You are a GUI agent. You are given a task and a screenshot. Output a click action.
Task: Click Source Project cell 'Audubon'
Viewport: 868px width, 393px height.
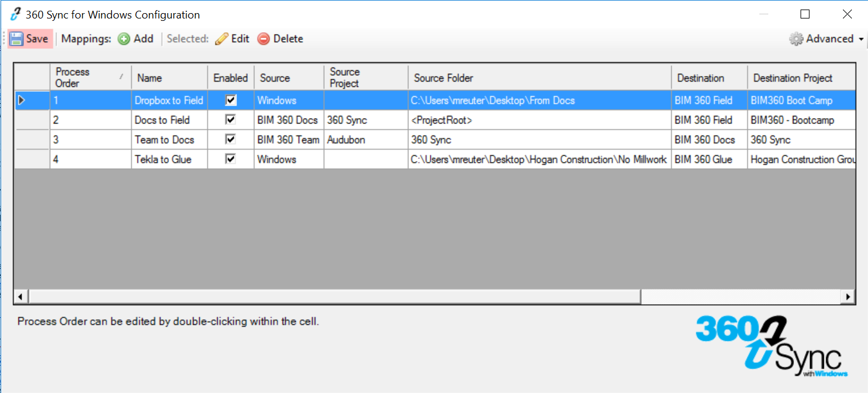pos(366,140)
